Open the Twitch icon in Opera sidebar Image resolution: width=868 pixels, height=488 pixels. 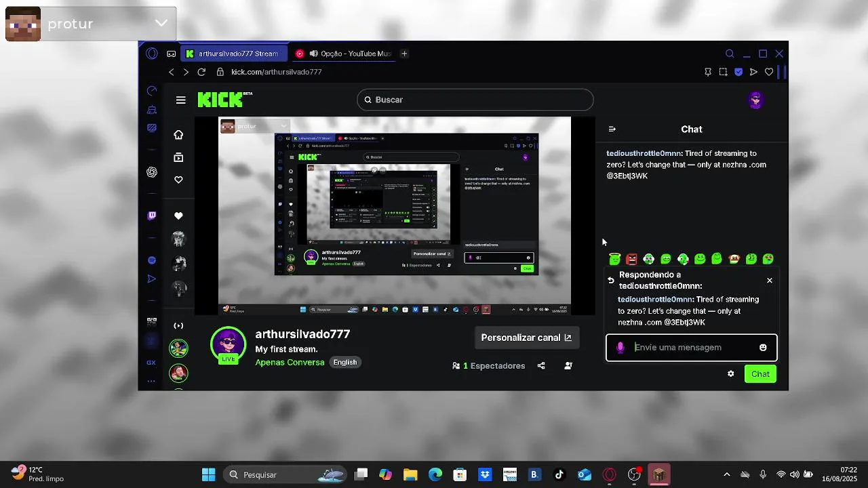[152, 216]
